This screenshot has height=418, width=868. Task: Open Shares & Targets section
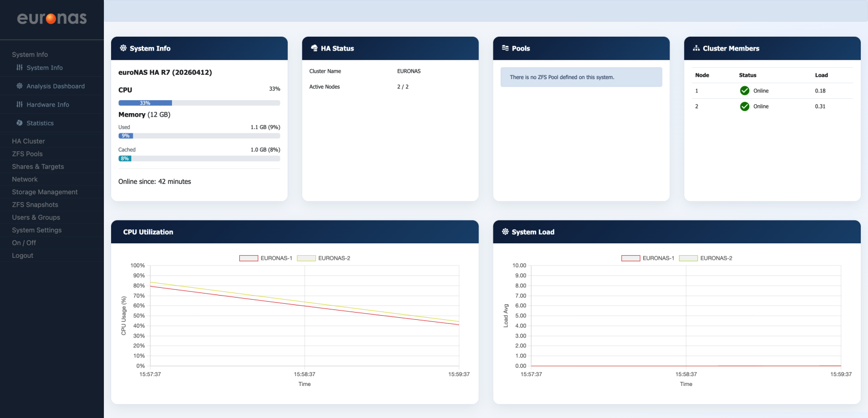pyautogui.click(x=38, y=166)
